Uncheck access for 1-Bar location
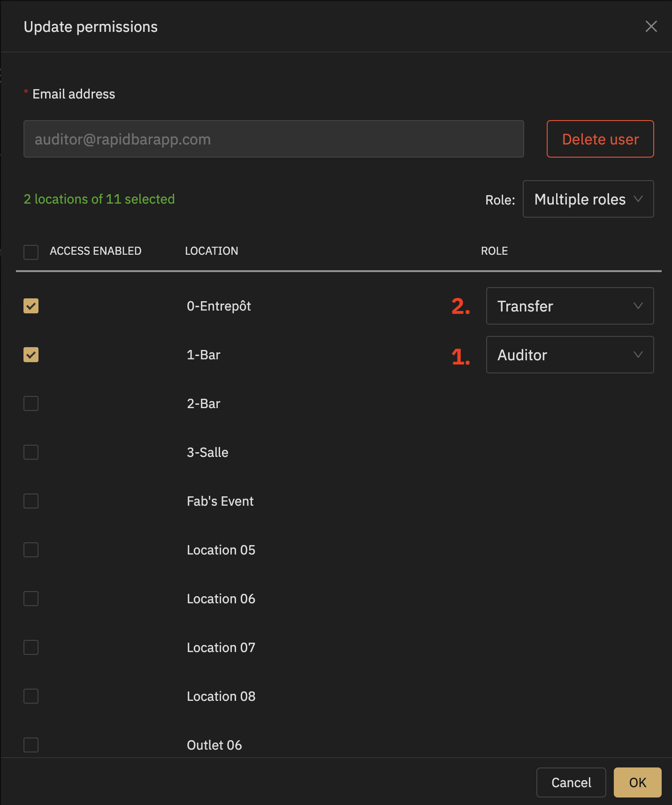The width and height of the screenshot is (672, 805). click(31, 355)
